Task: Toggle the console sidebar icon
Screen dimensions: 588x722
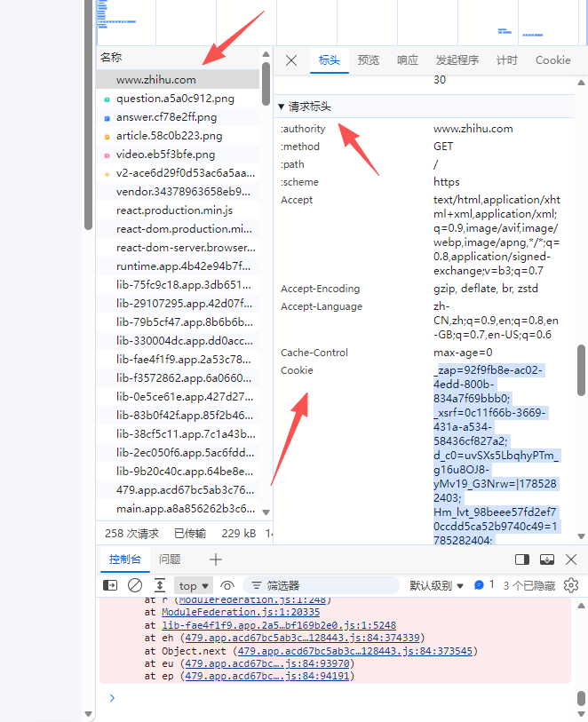Action: [x=110, y=585]
